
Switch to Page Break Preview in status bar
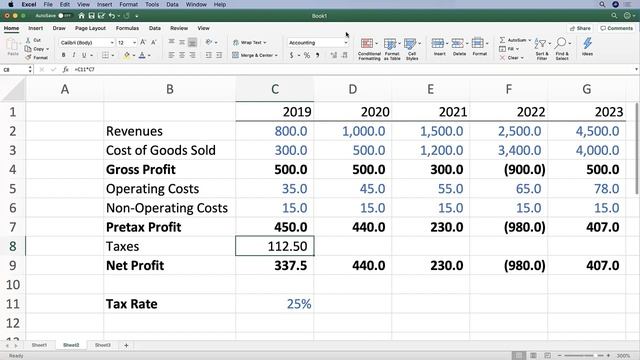pos(547,356)
